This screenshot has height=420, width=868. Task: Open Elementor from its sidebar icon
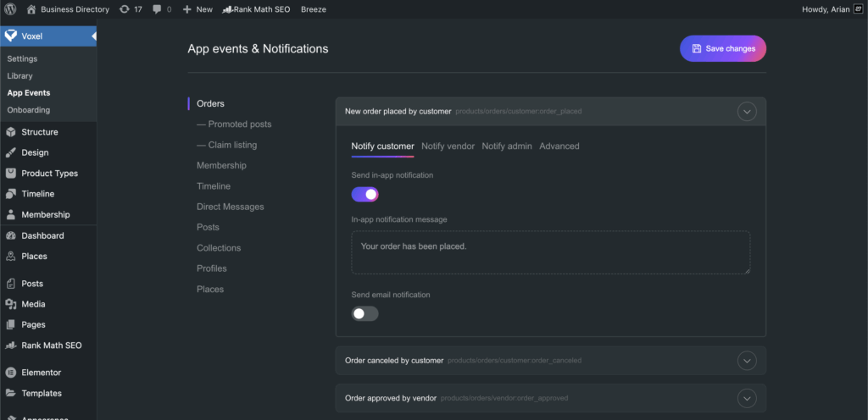pos(11,373)
